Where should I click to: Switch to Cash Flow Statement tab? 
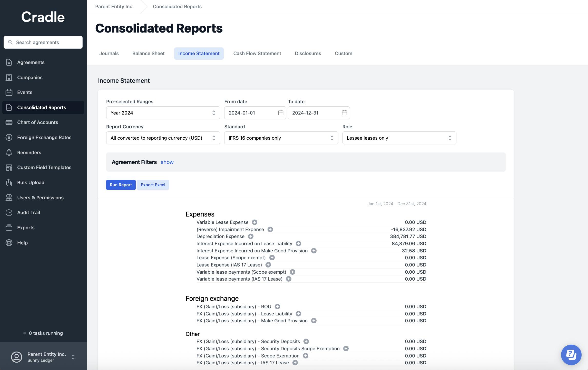coord(257,53)
